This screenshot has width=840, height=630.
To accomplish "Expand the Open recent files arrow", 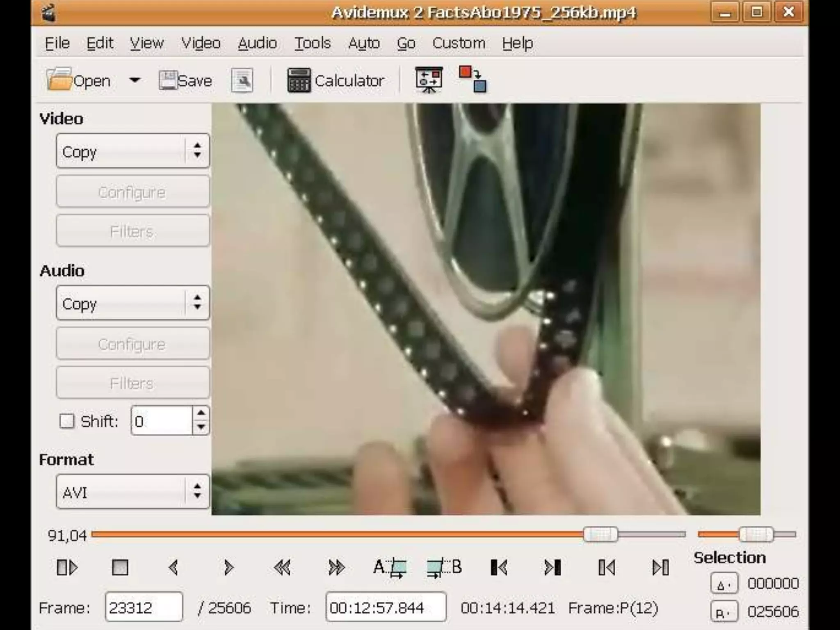I will [135, 80].
